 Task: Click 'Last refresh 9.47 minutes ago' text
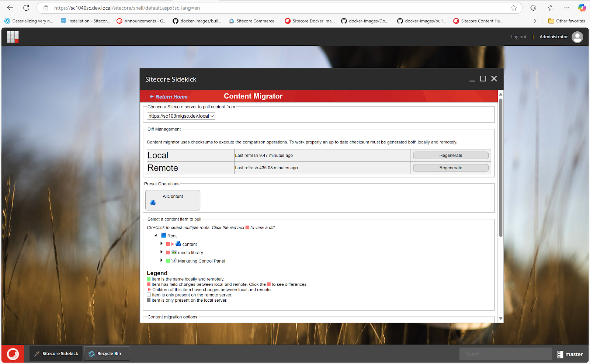click(264, 155)
